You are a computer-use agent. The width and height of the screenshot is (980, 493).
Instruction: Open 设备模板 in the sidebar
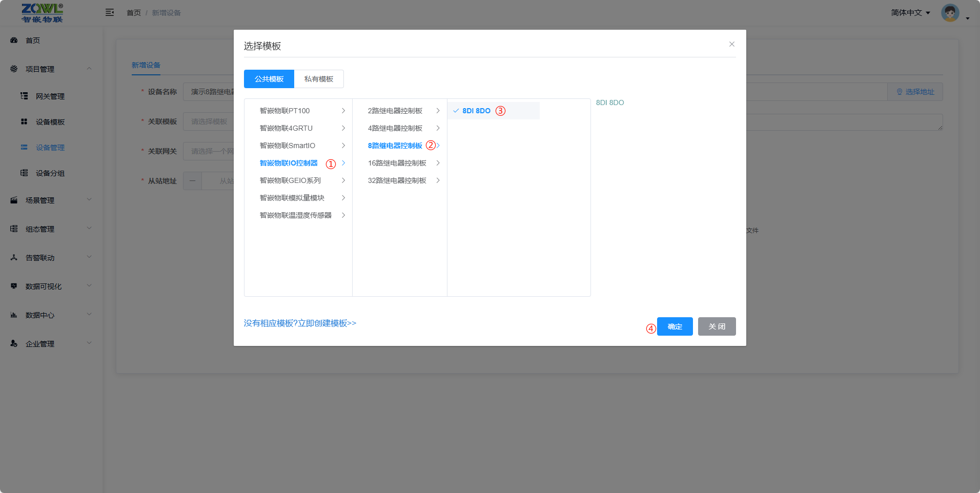(x=51, y=122)
